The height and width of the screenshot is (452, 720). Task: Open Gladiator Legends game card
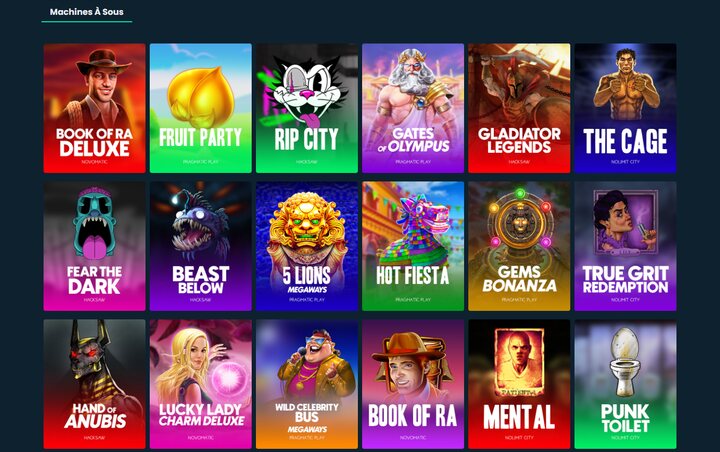519,108
